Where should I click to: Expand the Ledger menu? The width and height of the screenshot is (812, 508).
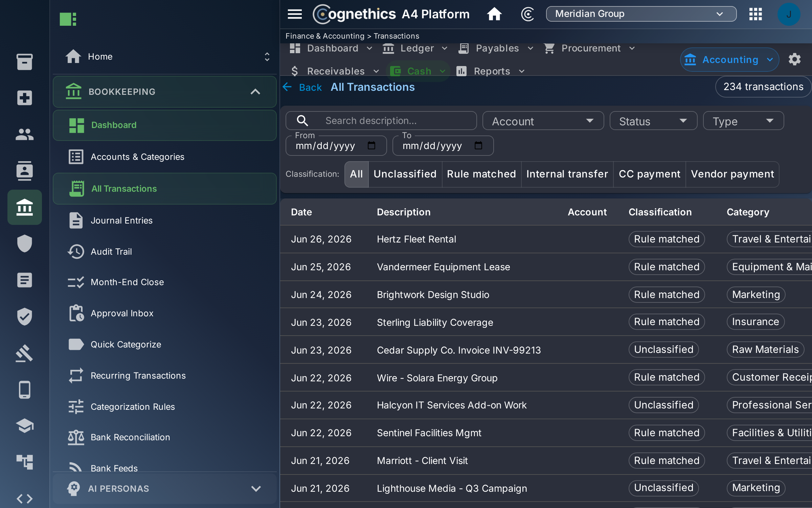pyautogui.click(x=415, y=48)
